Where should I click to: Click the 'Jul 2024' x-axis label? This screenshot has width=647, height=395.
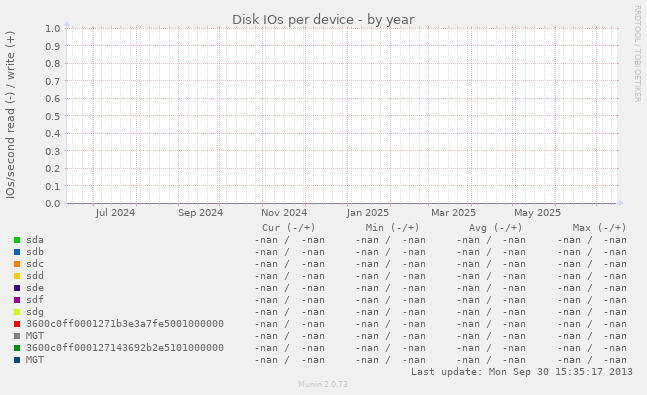coord(115,213)
